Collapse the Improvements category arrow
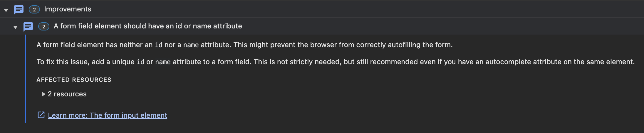The image size is (644, 133). [6, 10]
